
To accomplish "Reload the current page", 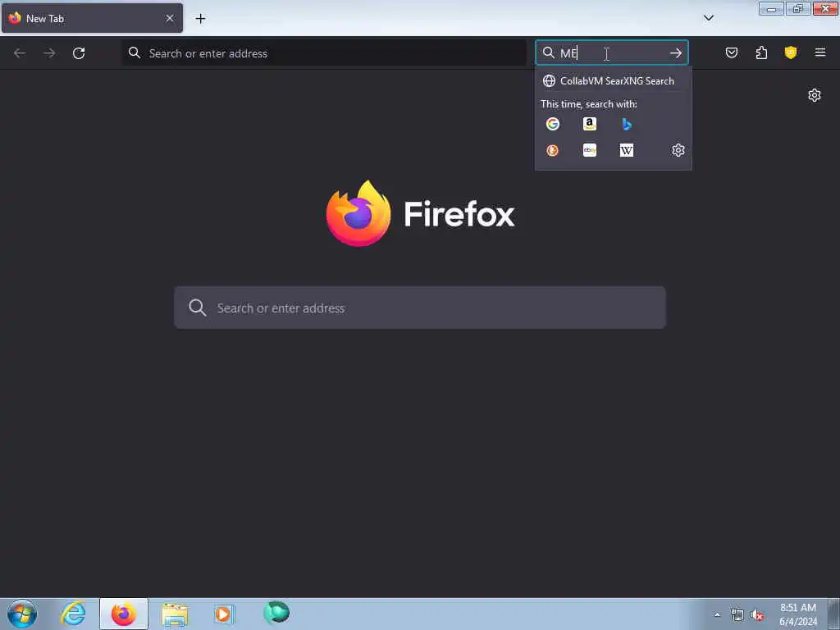I will (79, 53).
